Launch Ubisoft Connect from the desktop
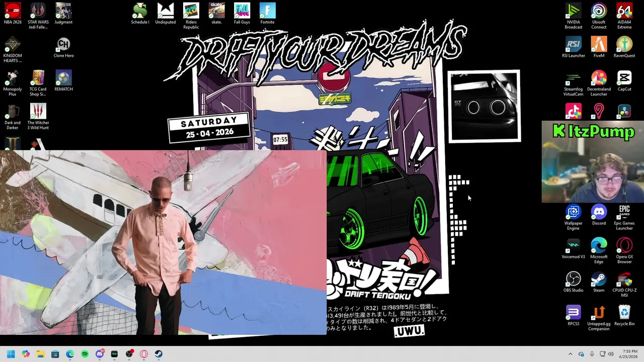This screenshot has height=362, width=644. pyautogui.click(x=599, y=16)
